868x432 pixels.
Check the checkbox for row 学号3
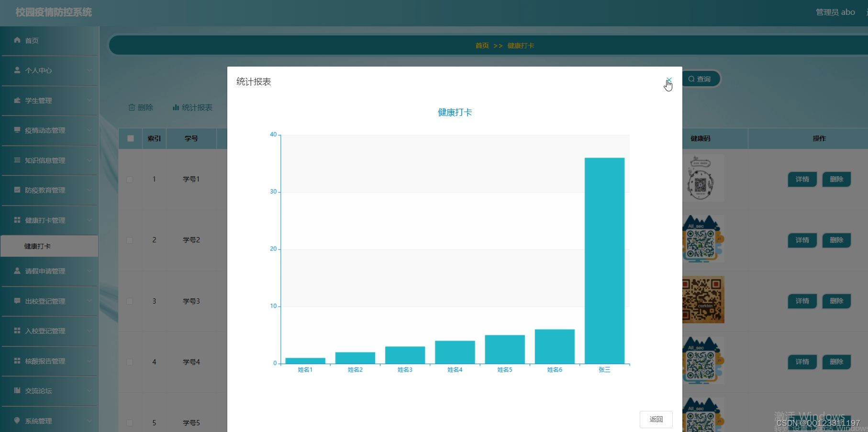[130, 301]
